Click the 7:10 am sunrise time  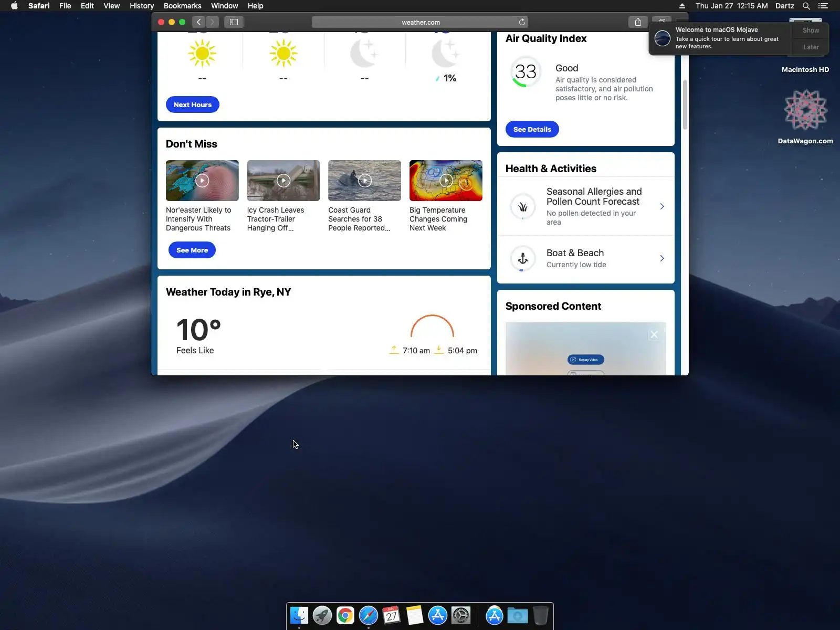pyautogui.click(x=416, y=351)
